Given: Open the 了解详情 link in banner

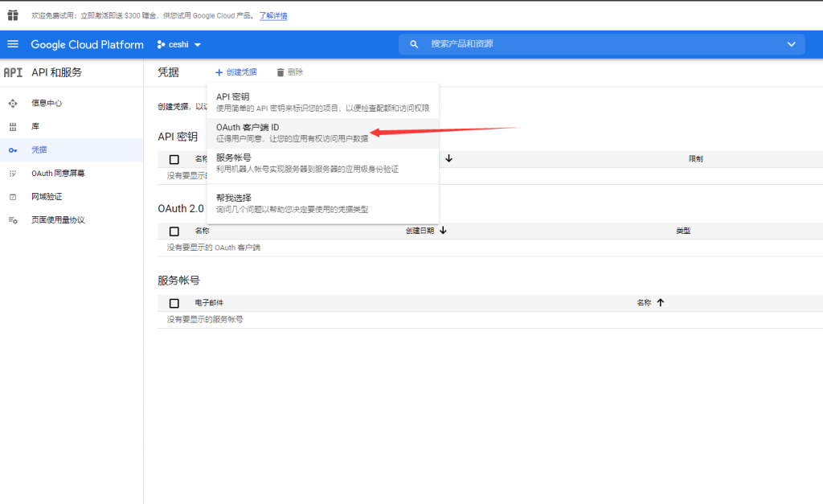Looking at the screenshot, I should pyautogui.click(x=272, y=15).
